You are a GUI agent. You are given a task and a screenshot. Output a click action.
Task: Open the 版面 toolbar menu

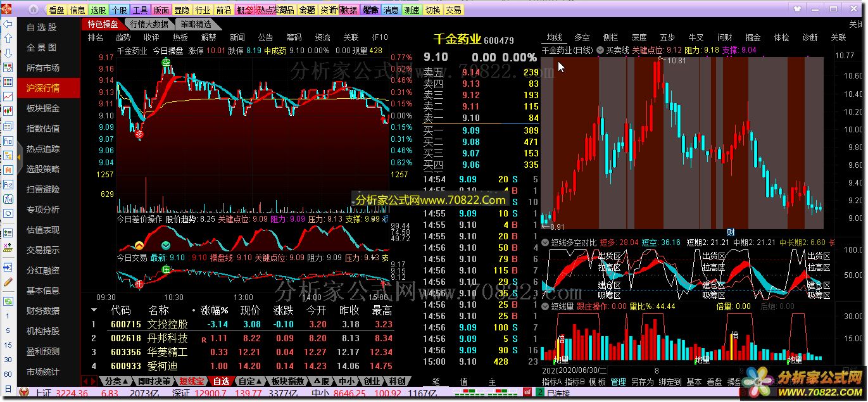point(161,10)
